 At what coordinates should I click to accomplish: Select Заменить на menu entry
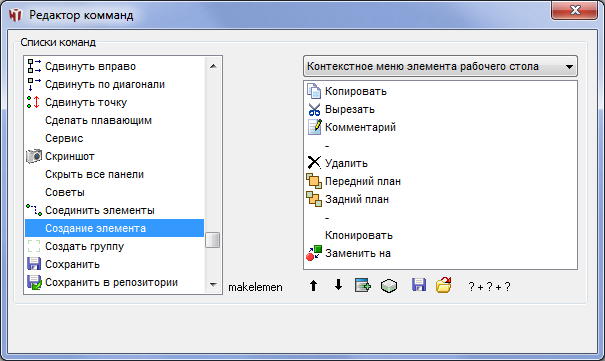[x=358, y=253]
